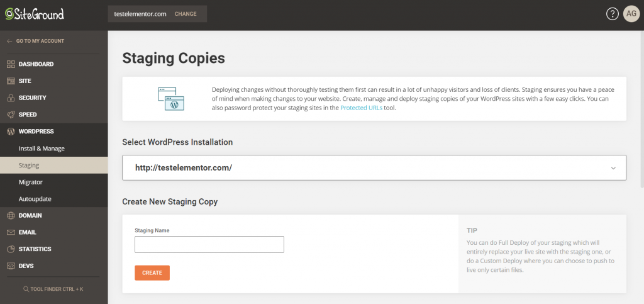Click the Statistics chart icon
This screenshot has width=644, height=304.
tap(11, 249)
